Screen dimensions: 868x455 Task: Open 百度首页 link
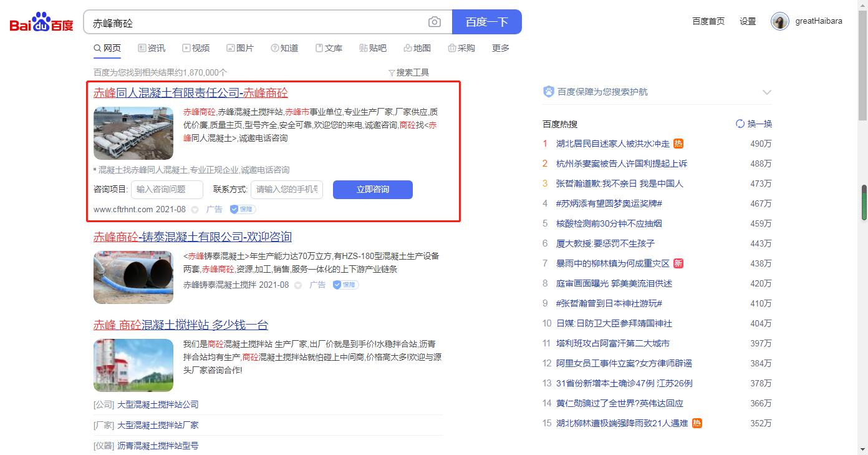pos(708,21)
